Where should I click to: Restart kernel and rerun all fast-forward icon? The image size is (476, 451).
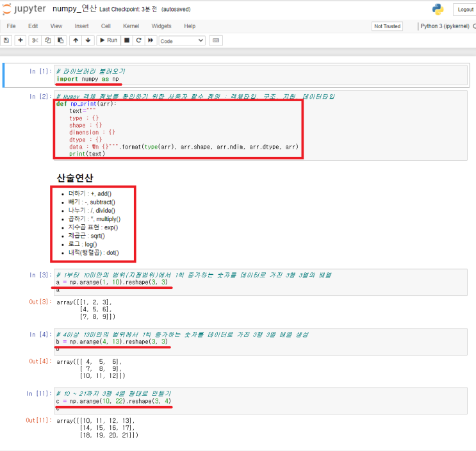(x=151, y=40)
